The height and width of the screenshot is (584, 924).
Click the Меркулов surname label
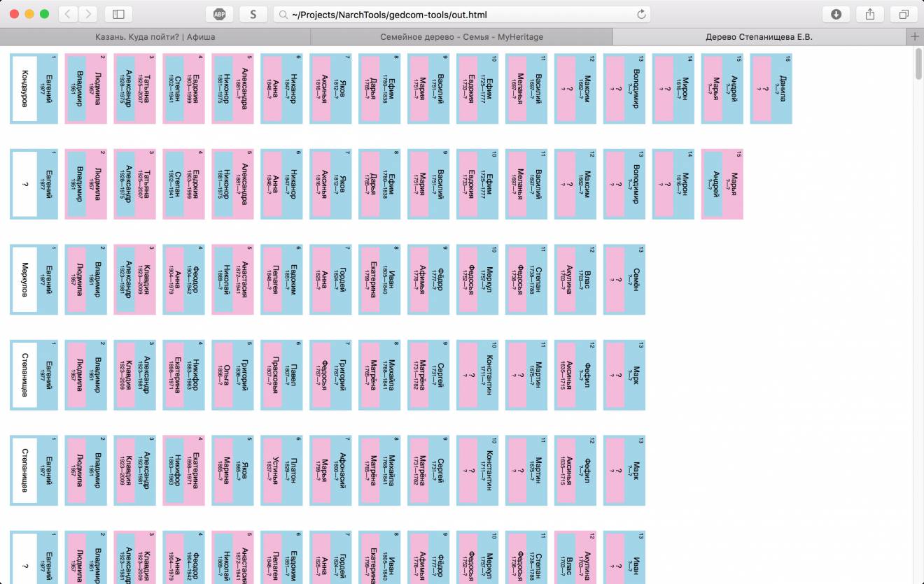coord(24,280)
